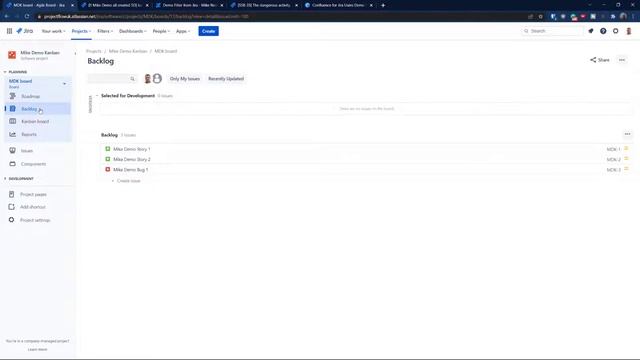
Task: Filter by the unassigned avatar
Action: point(157,78)
